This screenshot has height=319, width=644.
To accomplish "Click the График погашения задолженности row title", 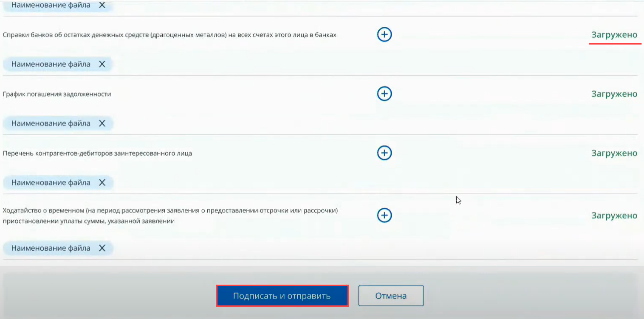I will pos(57,94).
